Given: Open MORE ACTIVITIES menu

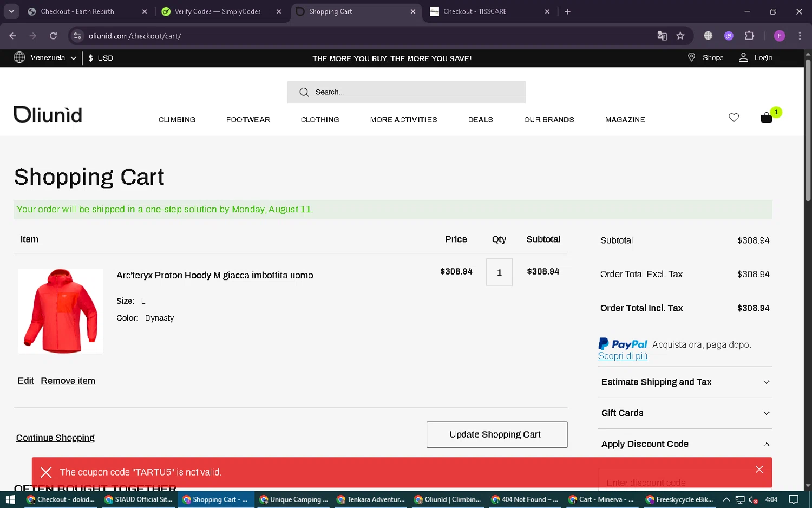Looking at the screenshot, I should click(403, 120).
